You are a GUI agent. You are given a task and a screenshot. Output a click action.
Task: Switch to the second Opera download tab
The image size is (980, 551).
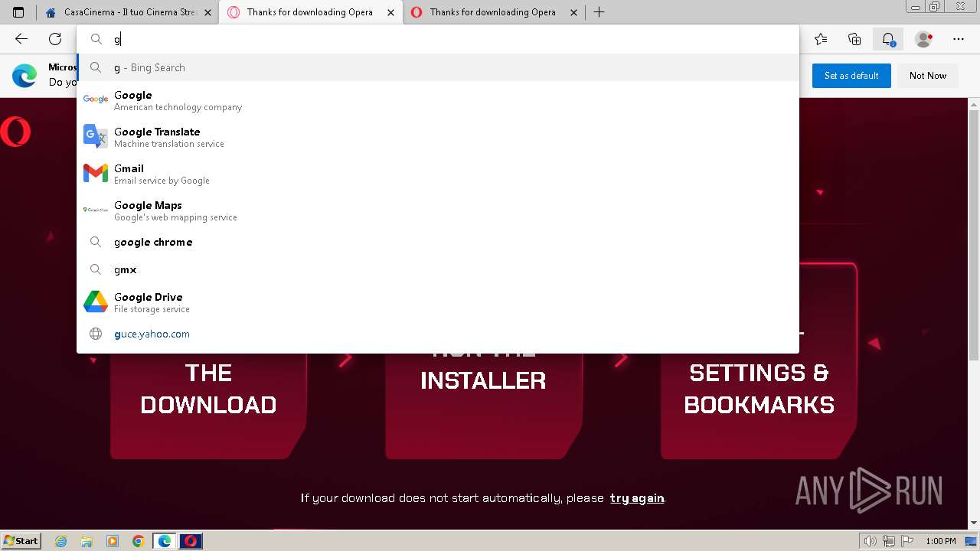(x=492, y=12)
